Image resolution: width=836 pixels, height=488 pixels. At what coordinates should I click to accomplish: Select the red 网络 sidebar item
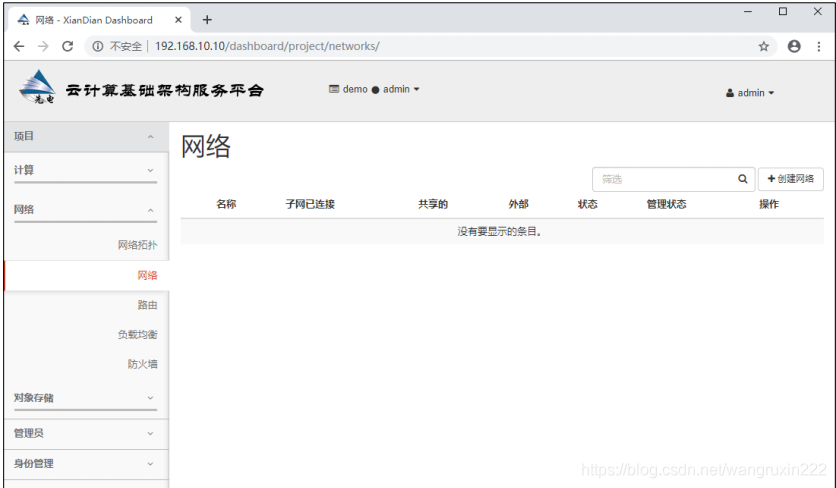pos(147,276)
